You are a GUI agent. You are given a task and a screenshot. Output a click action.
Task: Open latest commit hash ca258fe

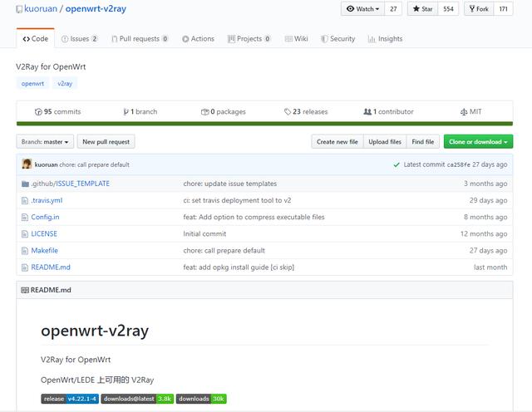[458, 164]
